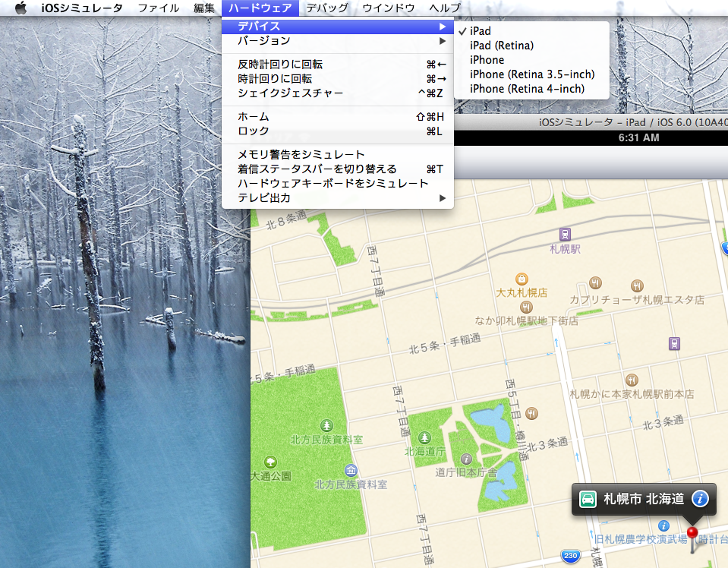
Task: Tap the 札幌駅 station icon on map
Action: [565, 234]
